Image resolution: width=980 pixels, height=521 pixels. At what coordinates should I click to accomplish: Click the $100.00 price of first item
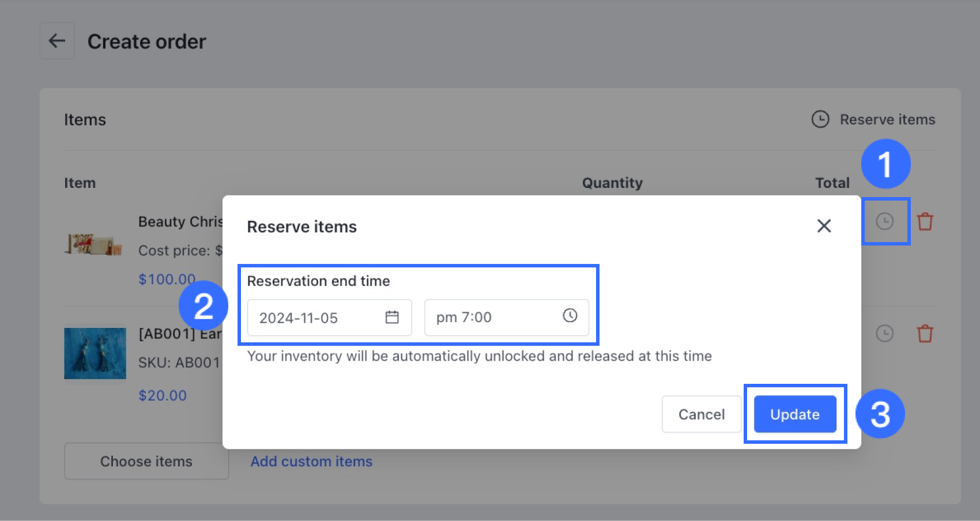pos(167,279)
